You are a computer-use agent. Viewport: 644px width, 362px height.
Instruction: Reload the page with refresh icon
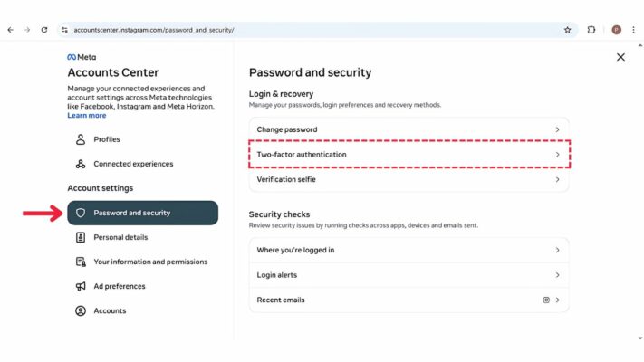click(43, 30)
